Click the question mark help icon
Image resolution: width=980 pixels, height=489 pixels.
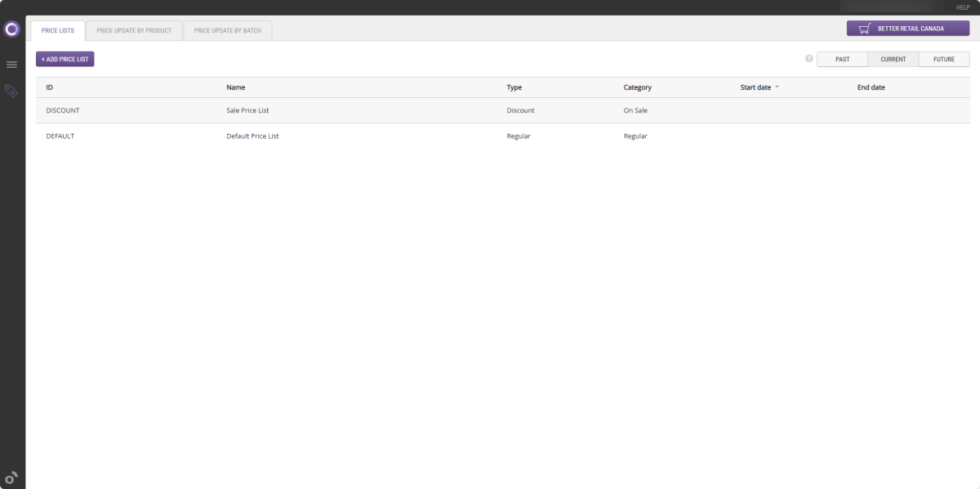tap(808, 59)
